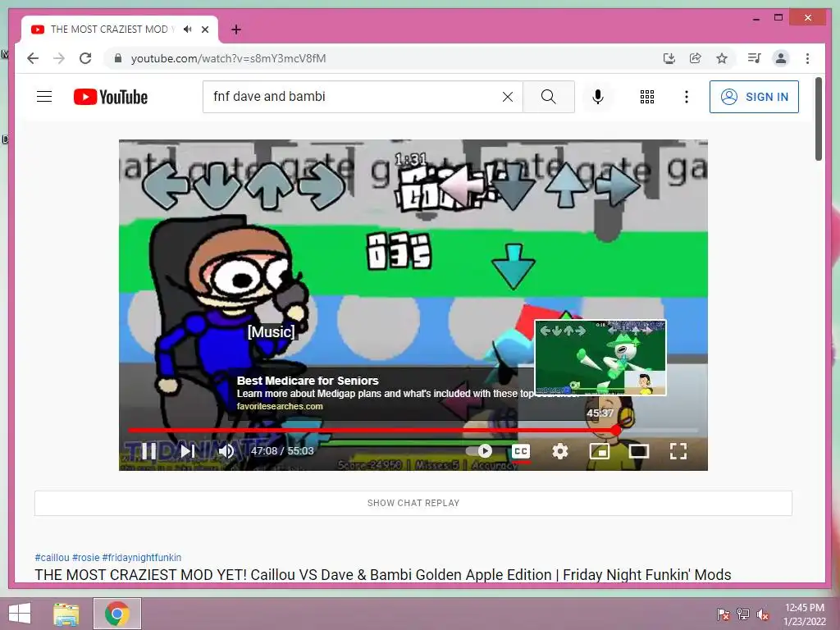
Task: Pause the video playback
Action: (149, 451)
